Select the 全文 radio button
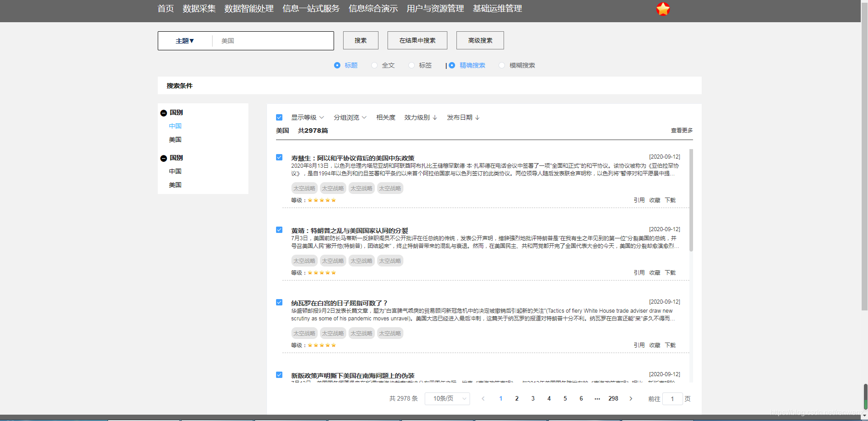The height and width of the screenshot is (421, 868). 374,65
